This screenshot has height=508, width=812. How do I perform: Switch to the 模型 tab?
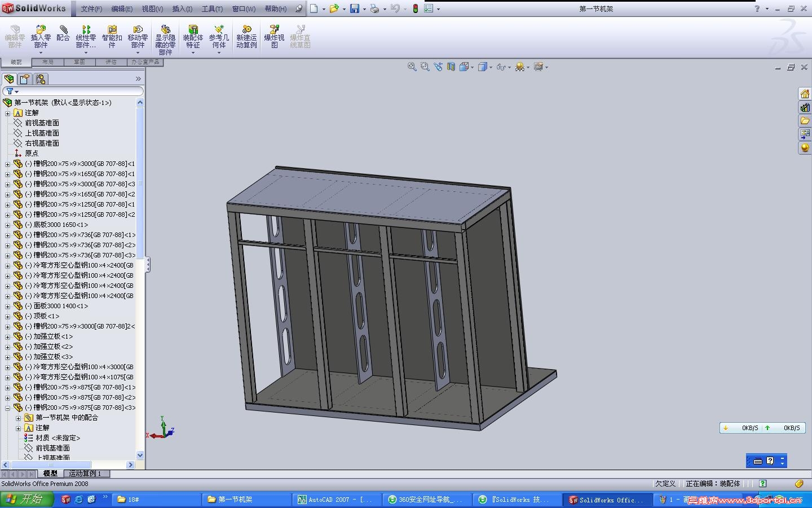point(50,474)
